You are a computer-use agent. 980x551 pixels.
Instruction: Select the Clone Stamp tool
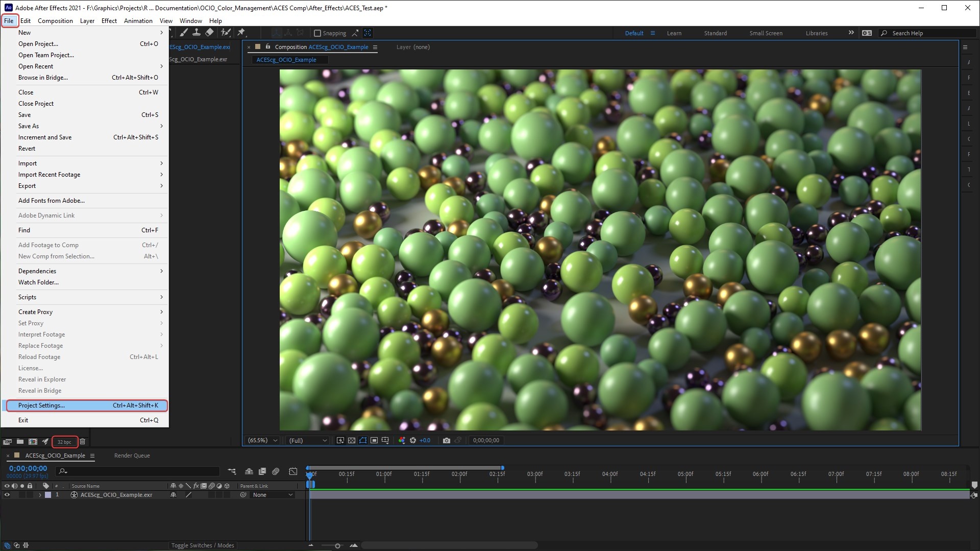196,33
